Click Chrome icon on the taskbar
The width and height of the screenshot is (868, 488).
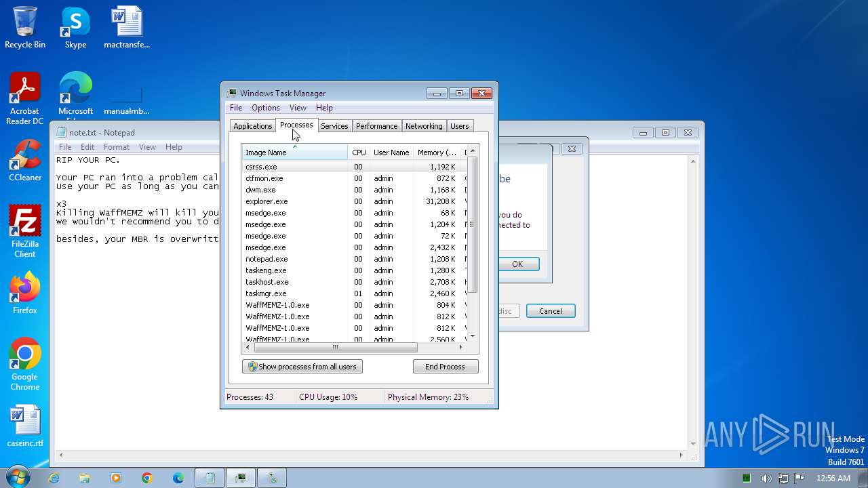tap(147, 478)
